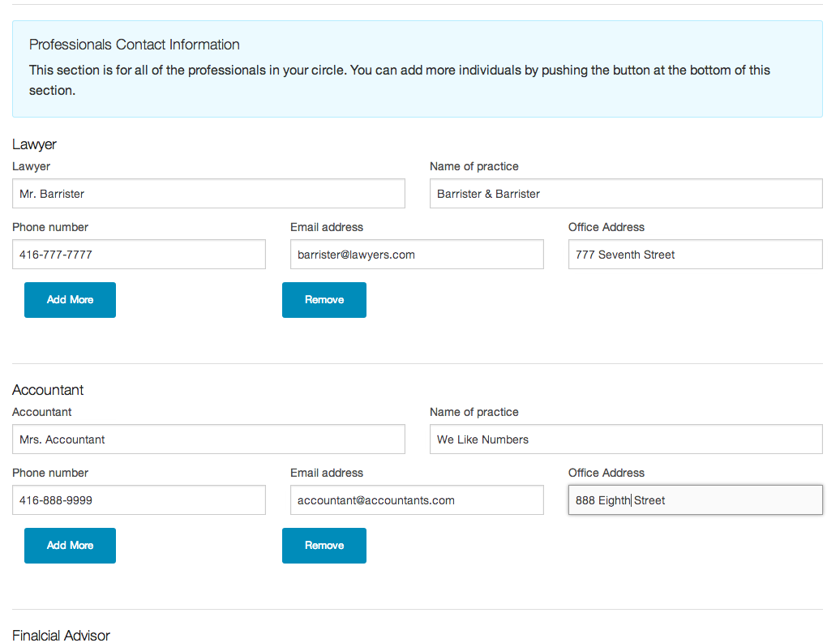Click the barrister@lawyers.com email field
Viewport: 840px width, 643px height.
click(416, 254)
